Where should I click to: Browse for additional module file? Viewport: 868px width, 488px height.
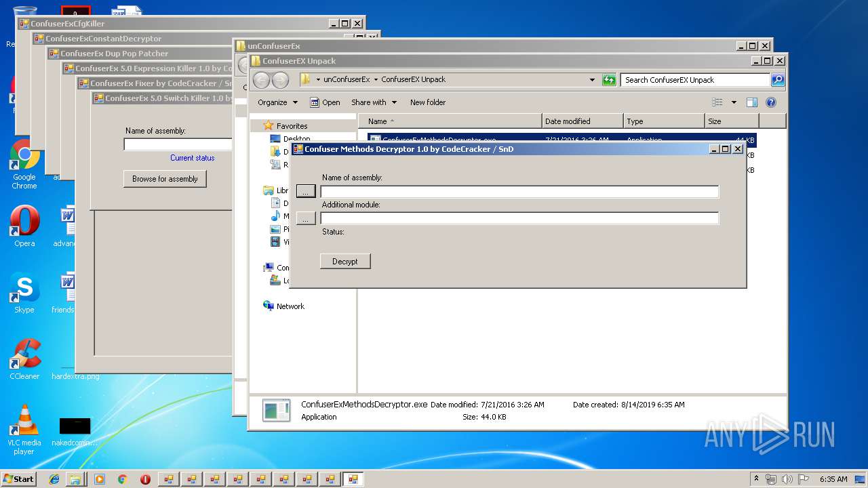click(306, 219)
